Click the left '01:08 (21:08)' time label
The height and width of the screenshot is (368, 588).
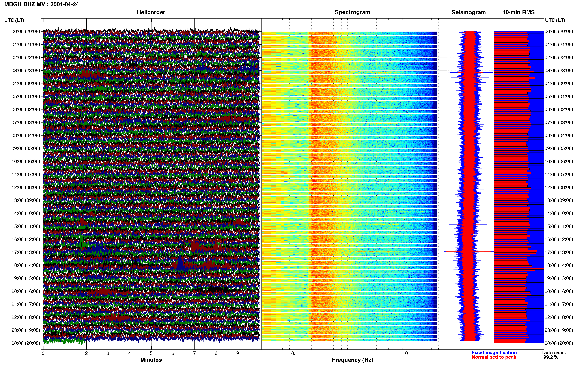(26, 45)
